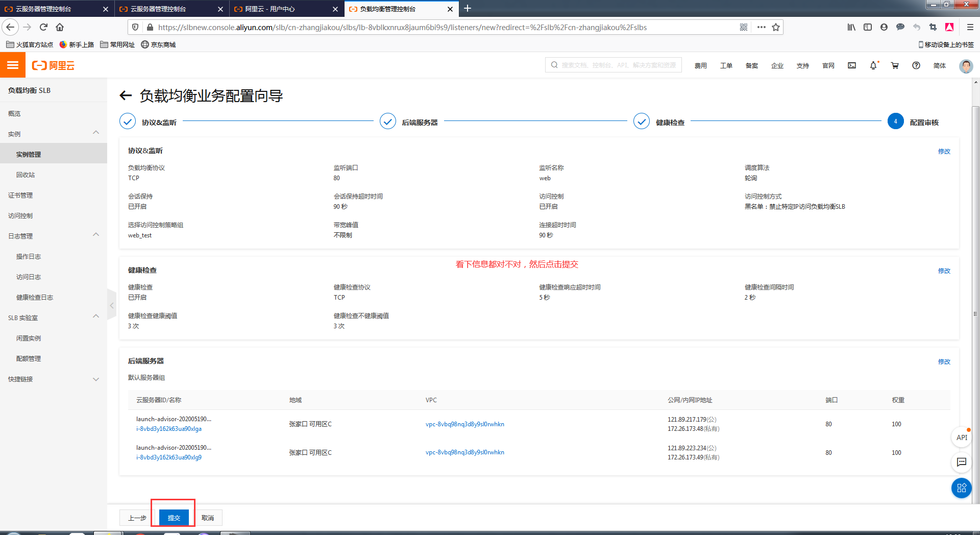Check notifications via the bell icon

click(x=874, y=65)
